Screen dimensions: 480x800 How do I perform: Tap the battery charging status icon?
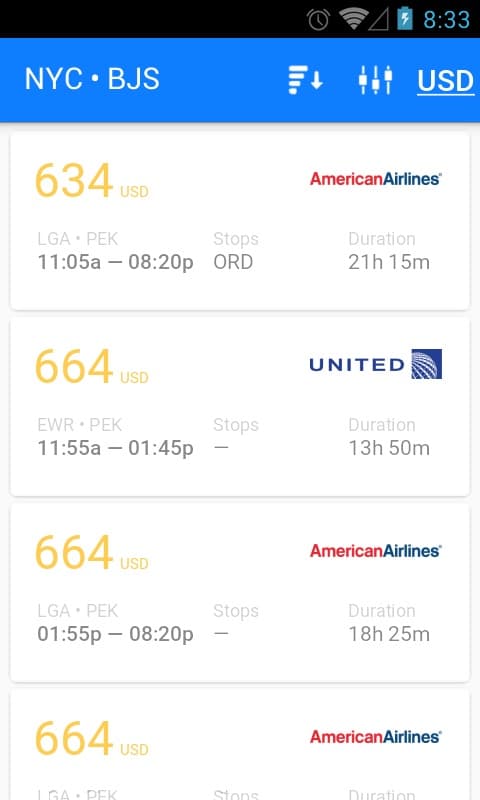405,18
